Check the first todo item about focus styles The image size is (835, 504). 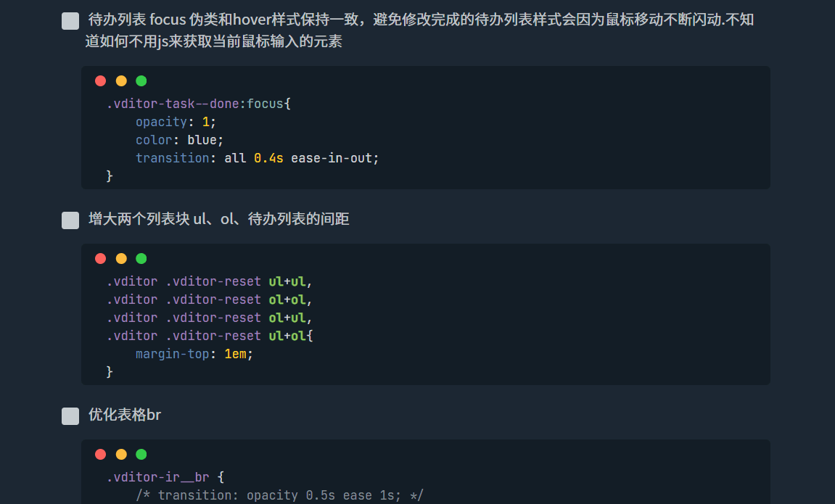(x=70, y=20)
